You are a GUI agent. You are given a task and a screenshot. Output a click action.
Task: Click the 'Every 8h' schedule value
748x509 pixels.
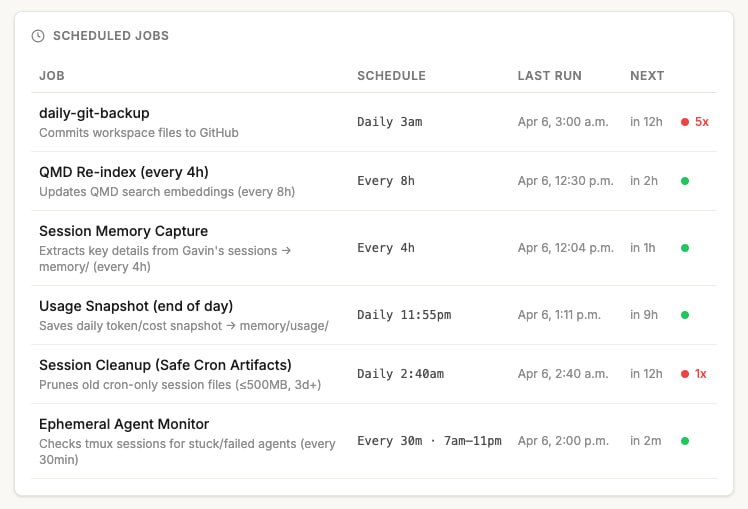point(385,181)
